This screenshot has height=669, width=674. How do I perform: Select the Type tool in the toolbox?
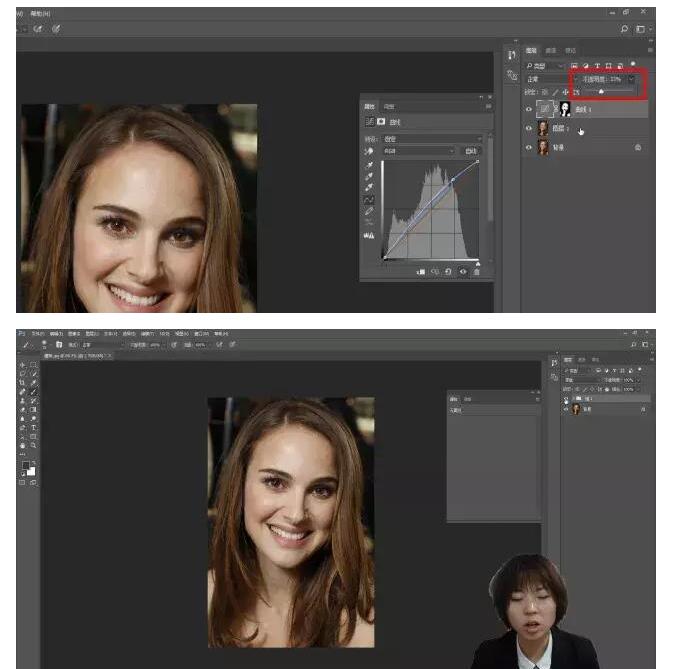point(34,427)
